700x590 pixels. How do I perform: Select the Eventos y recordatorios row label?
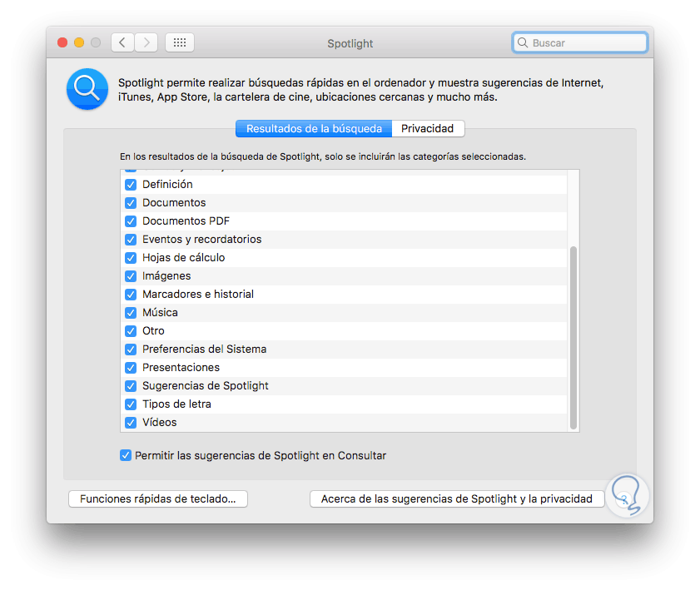point(201,239)
